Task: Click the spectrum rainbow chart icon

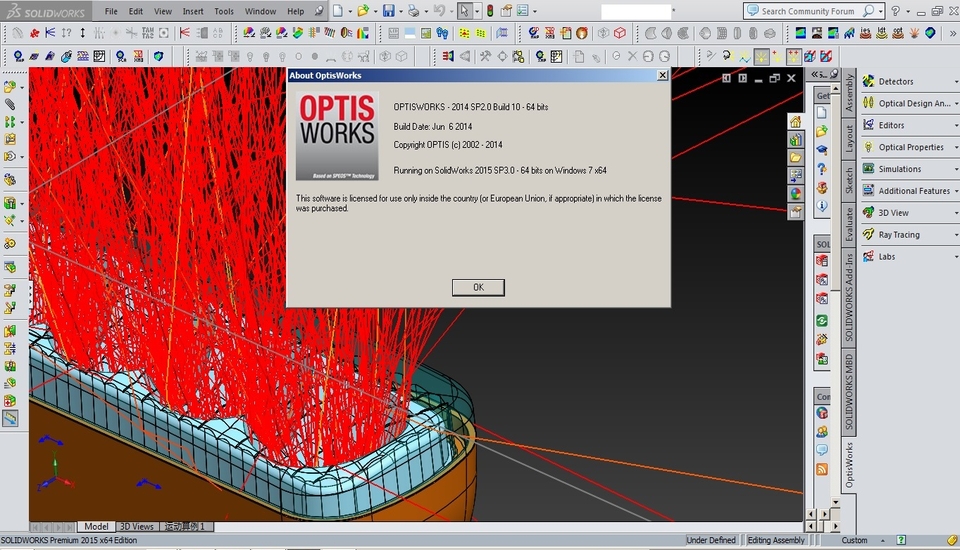Action: coord(363,32)
